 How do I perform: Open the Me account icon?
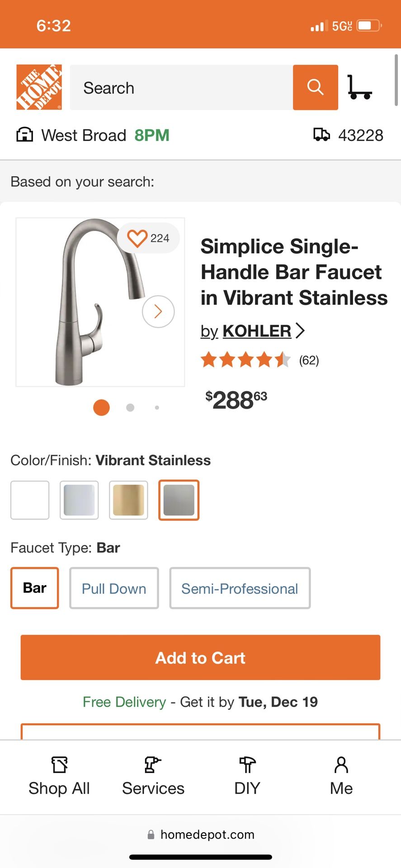pyautogui.click(x=340, y=775)
